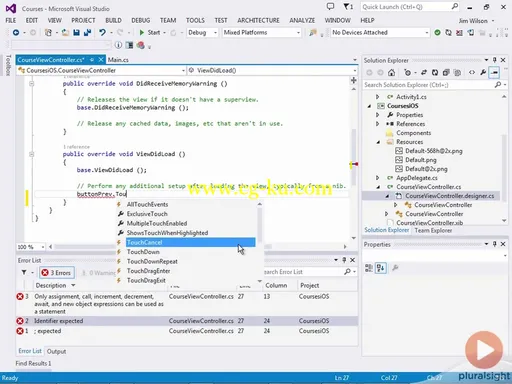Screen dimensions: 512x384
Task: Click the notifications flag icon
Action: tap(348, 6)
